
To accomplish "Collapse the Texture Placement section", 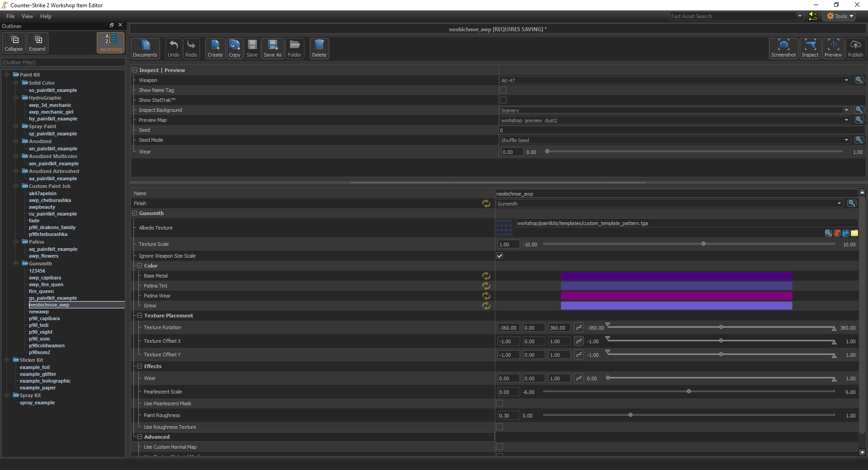I will tap(140, 316).
